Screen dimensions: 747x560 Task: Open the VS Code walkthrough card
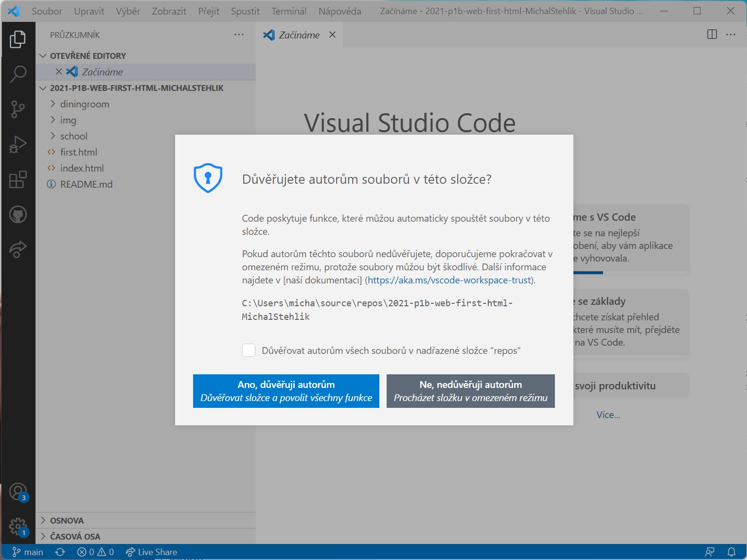(x=631, y=238)
